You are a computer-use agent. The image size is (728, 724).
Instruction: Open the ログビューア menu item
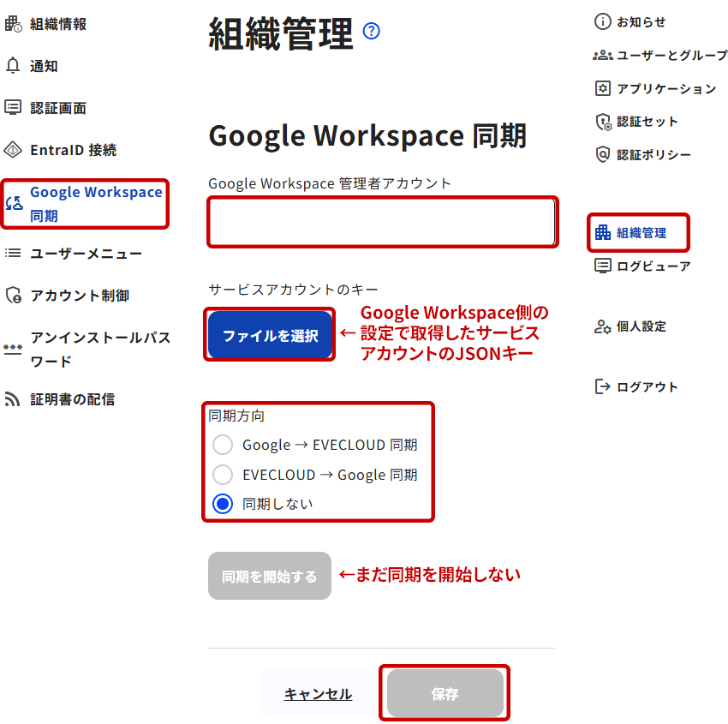pyautogui.click(x=653, y=266)
